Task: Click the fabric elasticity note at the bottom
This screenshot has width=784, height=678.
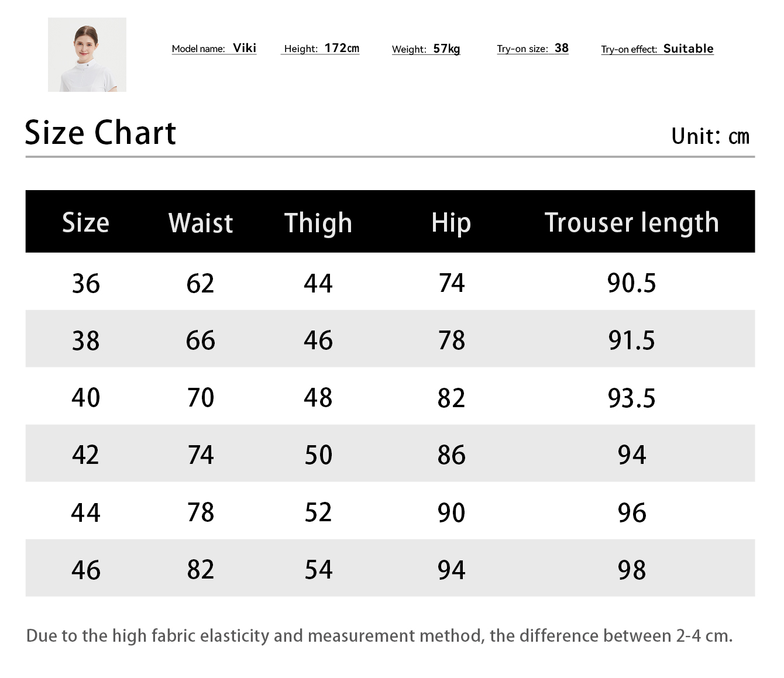Action: click(x=379, y=636)
